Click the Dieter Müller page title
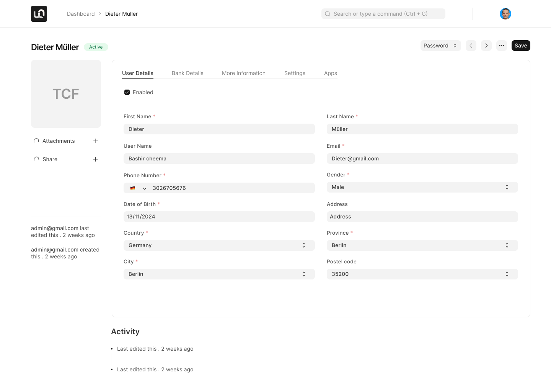551x392 pixels. coord(55,47)
